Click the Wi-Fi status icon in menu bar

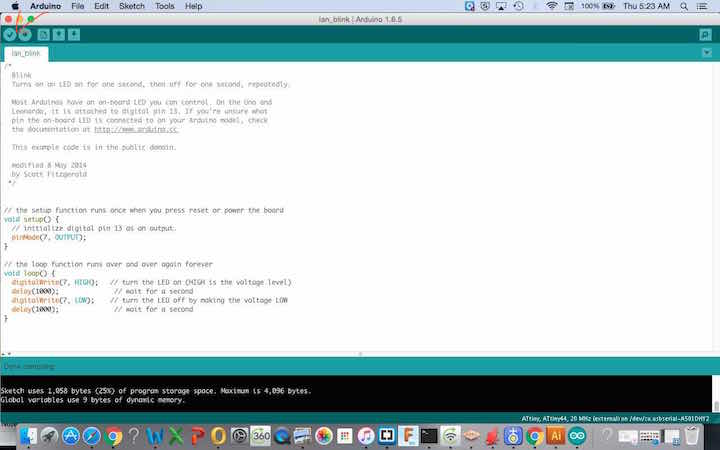[x=551, y=6]
